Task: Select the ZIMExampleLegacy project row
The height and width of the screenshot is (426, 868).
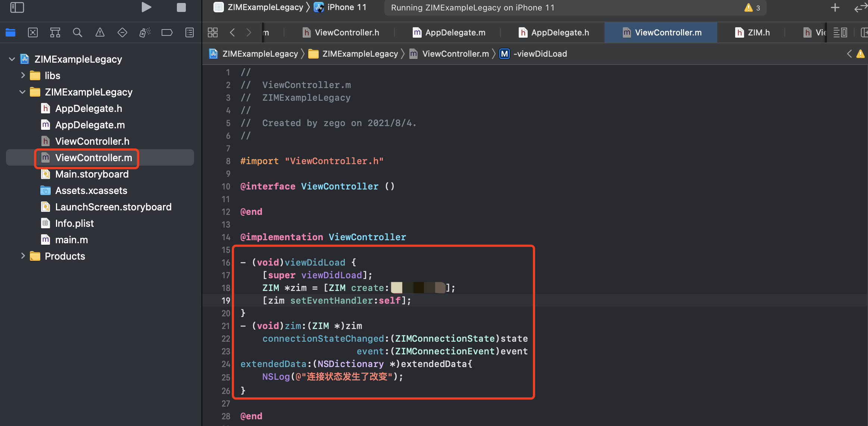Action: tap(100, 59)
